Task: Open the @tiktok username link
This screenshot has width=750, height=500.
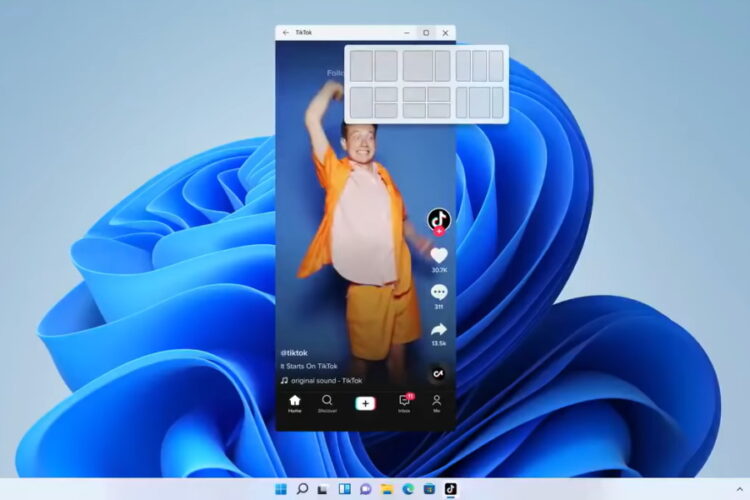Action: pos(294,353)
